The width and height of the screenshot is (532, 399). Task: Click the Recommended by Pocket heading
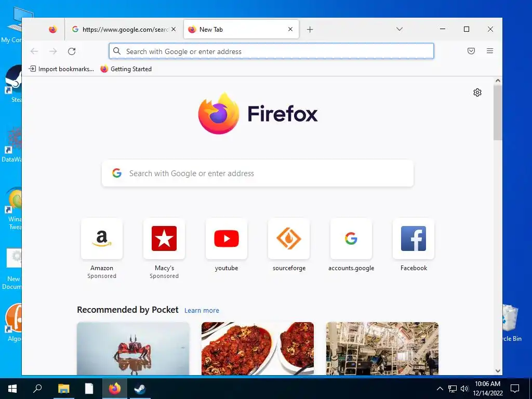(x=128, y=310)
